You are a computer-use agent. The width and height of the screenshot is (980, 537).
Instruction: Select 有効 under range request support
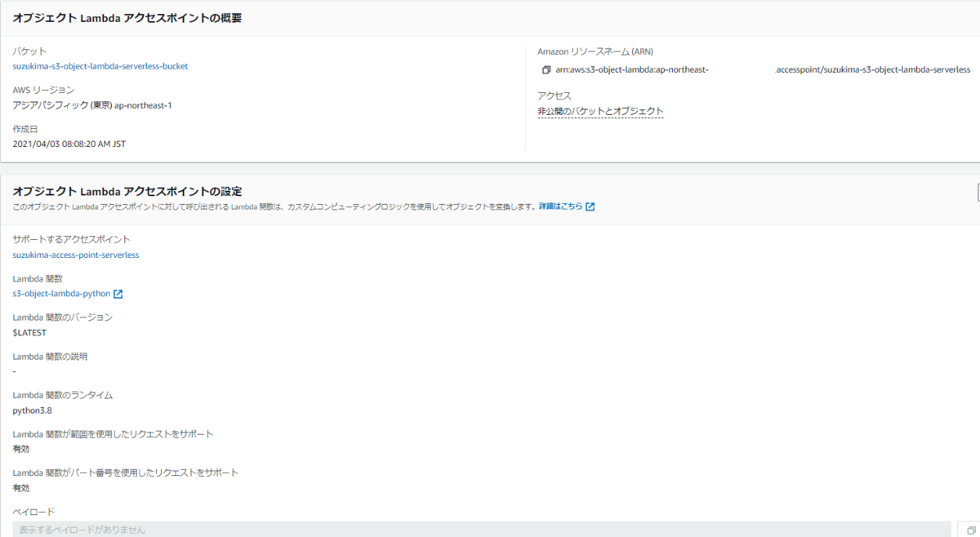20,448
